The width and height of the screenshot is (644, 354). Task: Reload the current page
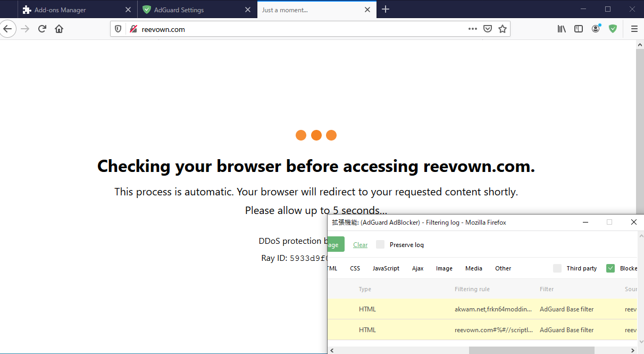click(x=42, y=28)
